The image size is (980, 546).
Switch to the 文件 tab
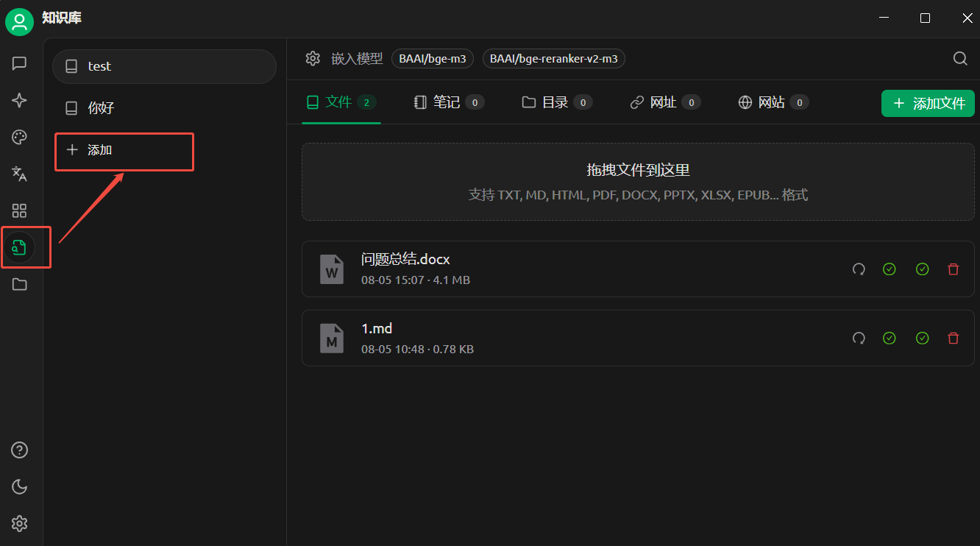(341, 102)
